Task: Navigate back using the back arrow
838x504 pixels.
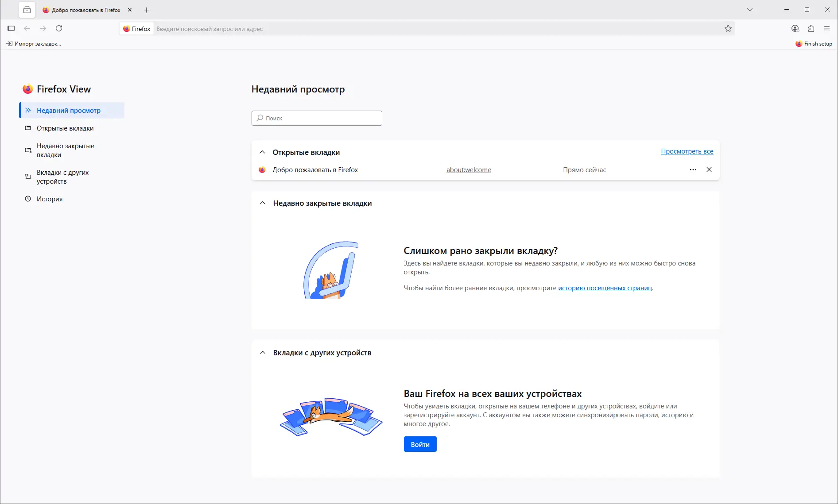Action: click(x=27, y=28)
